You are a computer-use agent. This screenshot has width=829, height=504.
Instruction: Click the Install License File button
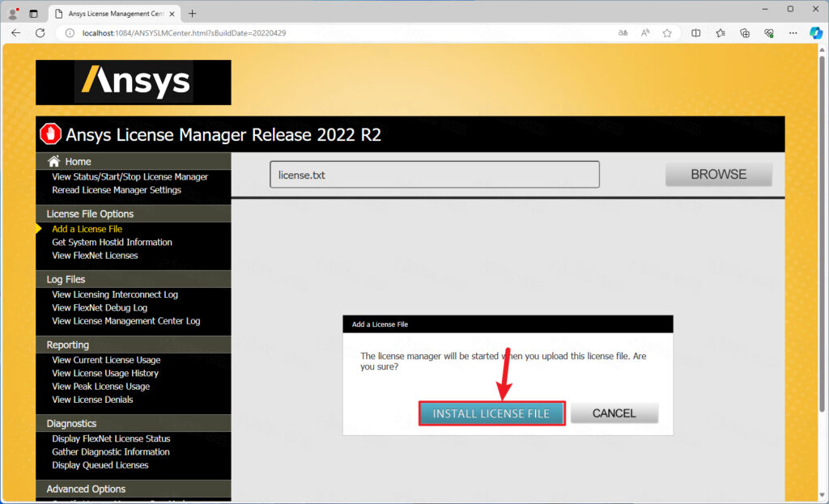point(491,413)
